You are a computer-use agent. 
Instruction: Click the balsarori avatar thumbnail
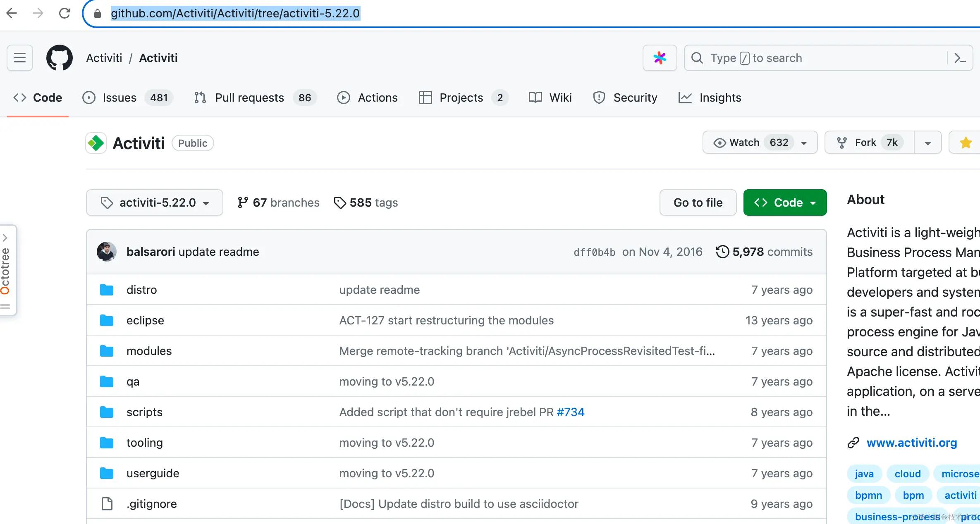(x=106, y=252)
